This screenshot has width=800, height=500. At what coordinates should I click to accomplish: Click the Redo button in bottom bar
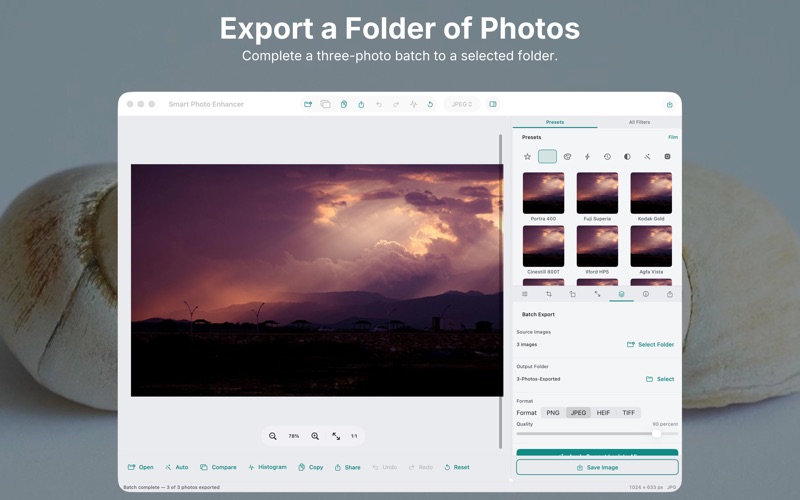click(x=420, y=467)
